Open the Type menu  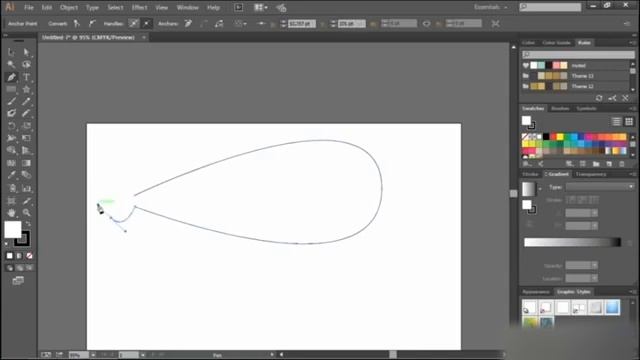(x=92, y=7)
